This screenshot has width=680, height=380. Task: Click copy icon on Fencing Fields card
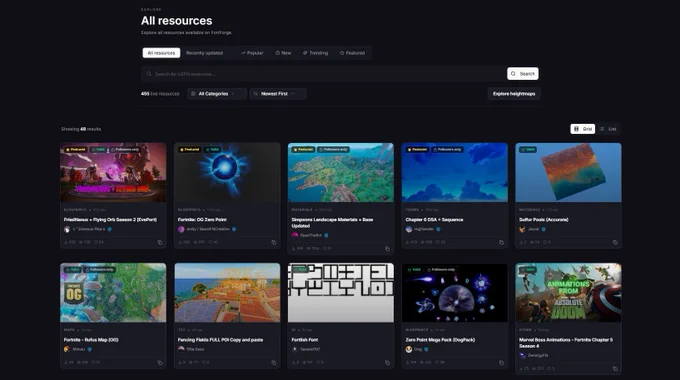[x=274, y=363]
